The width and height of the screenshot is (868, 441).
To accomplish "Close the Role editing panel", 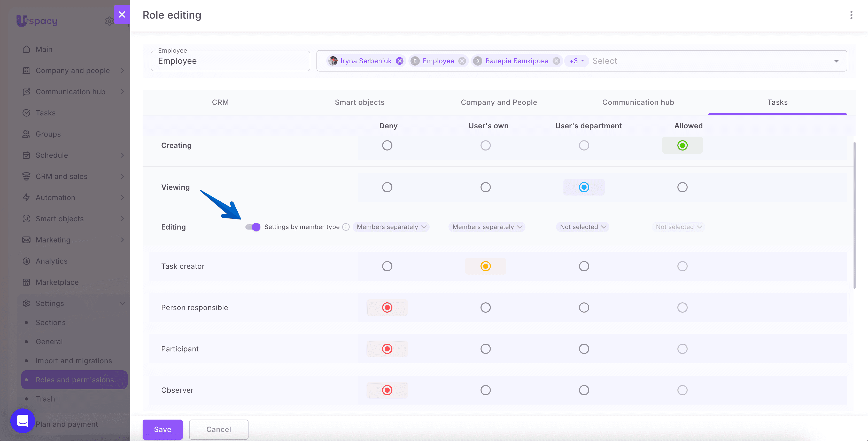I will point(122,14).
